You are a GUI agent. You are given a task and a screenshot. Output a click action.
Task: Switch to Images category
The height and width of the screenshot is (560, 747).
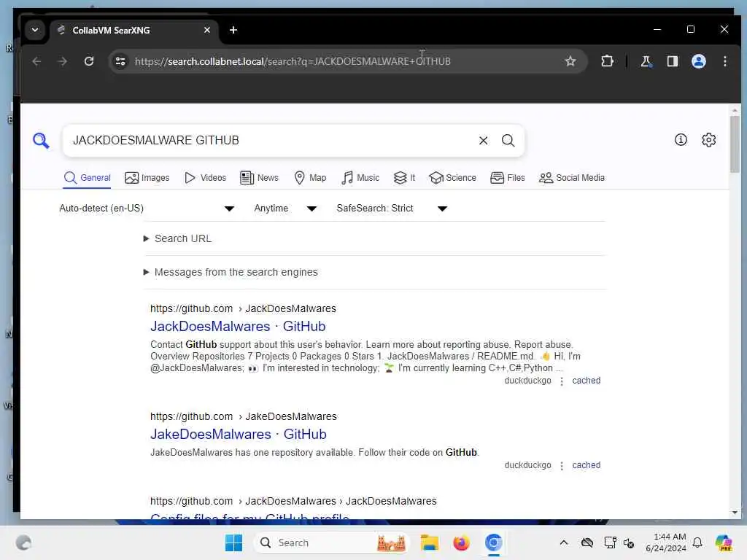click(147, 178)
